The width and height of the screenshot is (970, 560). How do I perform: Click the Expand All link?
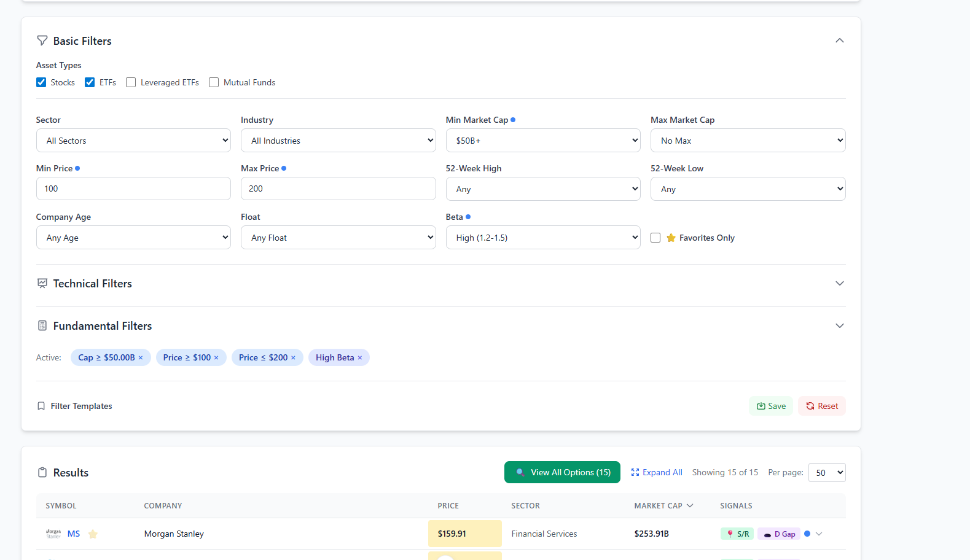[x=657, y=472]
